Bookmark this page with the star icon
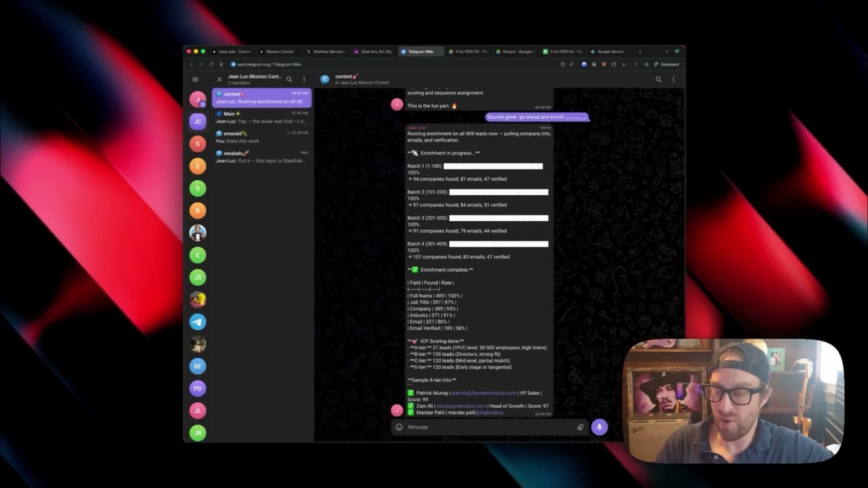The image size is (868, 488). click(x=563, y=64)
